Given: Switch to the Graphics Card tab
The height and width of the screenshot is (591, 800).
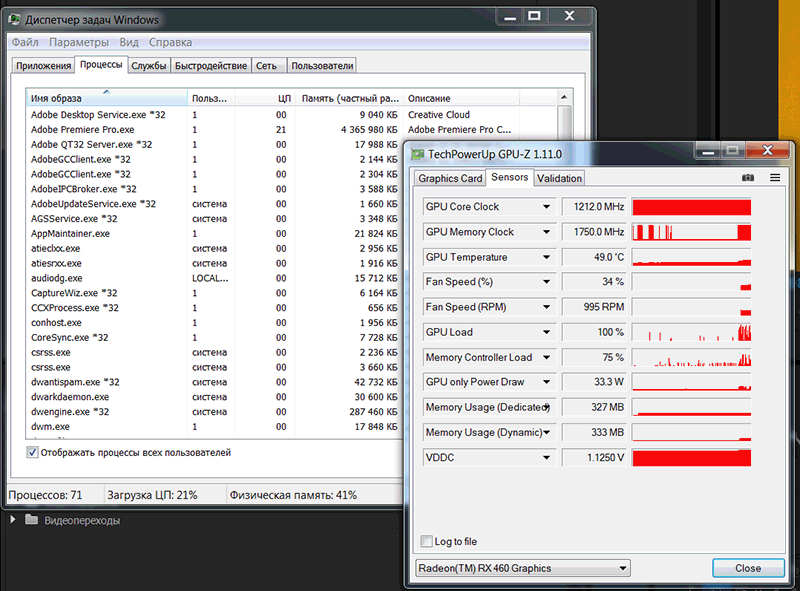Looking at the screenshot, I should (x=450, y=178).
